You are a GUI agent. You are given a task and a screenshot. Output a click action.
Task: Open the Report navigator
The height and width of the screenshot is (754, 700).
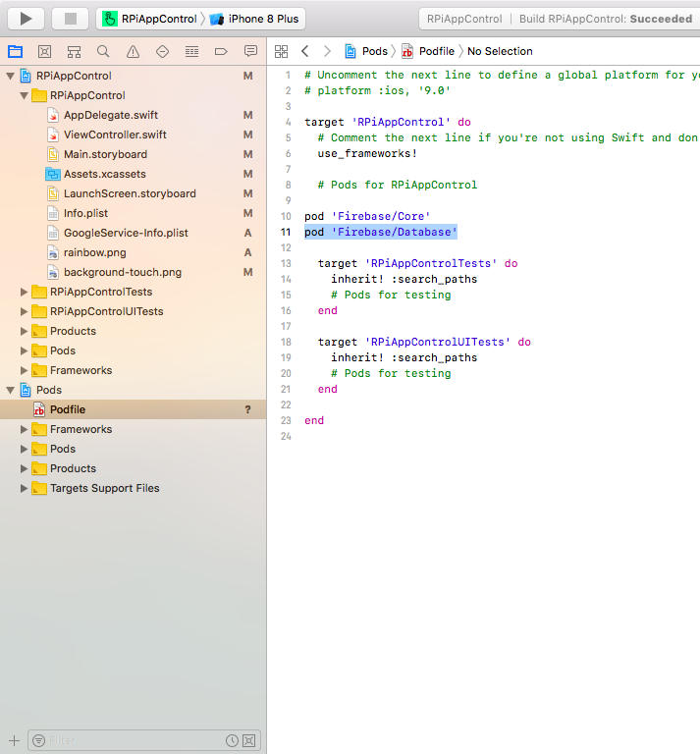[x=250, y=51]
